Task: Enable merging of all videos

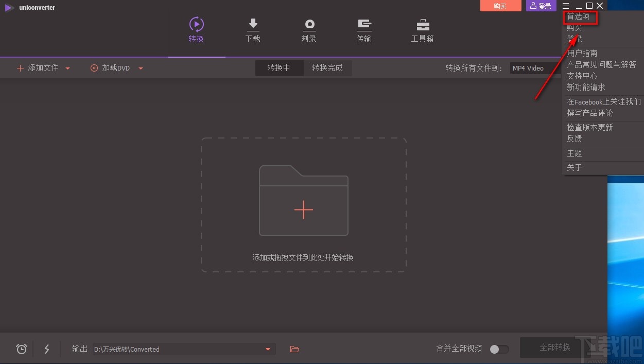Action: 498,349
